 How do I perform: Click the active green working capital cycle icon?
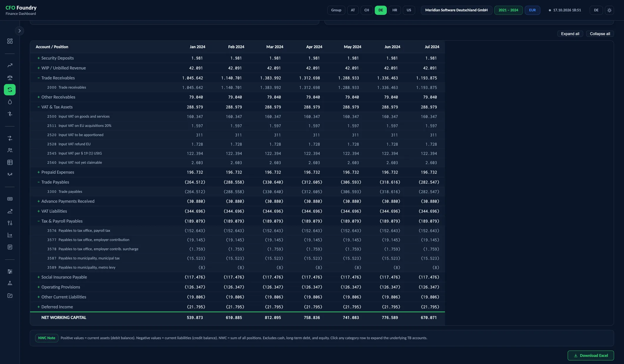click(10, 90)
